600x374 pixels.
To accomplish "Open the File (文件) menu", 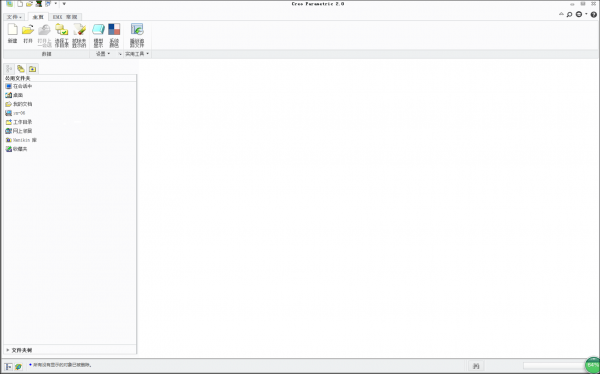I will click(15, 17).
